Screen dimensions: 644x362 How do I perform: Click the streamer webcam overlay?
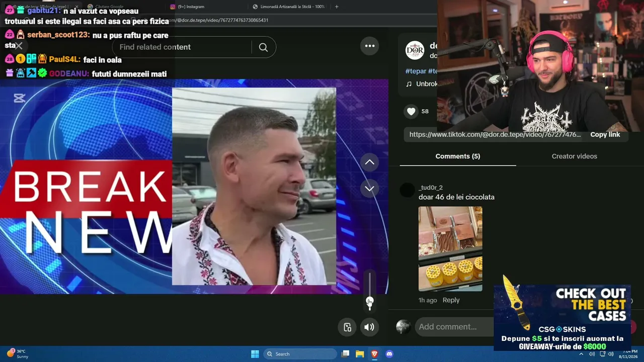click(x=540, y=67)
